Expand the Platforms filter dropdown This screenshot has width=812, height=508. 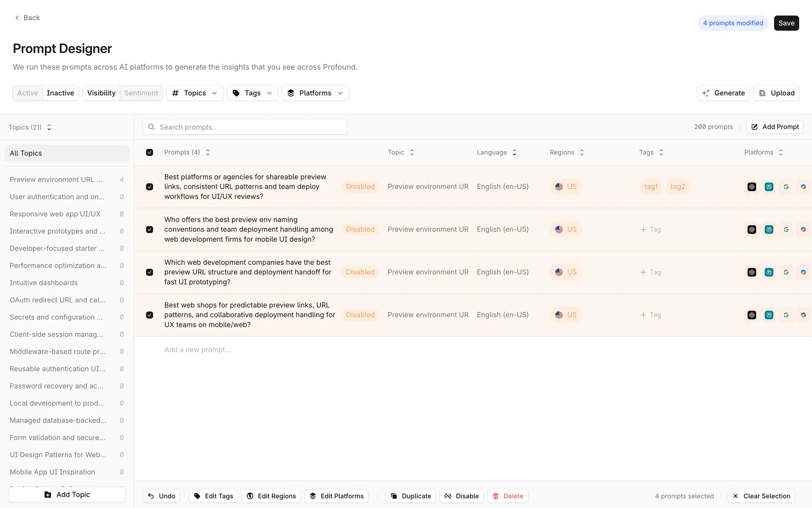point(315,93)
